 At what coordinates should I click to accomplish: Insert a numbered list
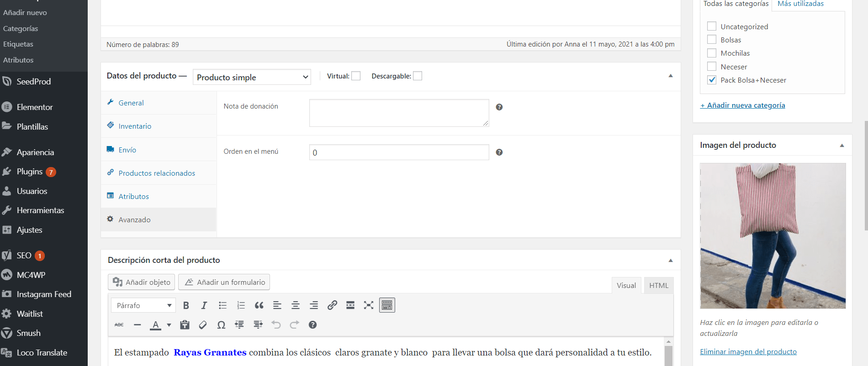241,305
